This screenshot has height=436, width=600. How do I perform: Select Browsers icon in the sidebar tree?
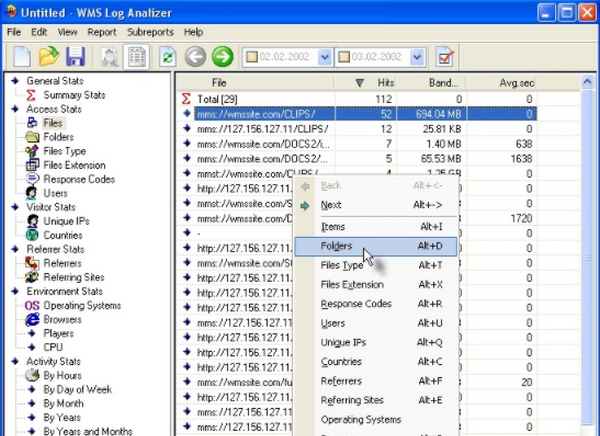[x=33, y=320]
